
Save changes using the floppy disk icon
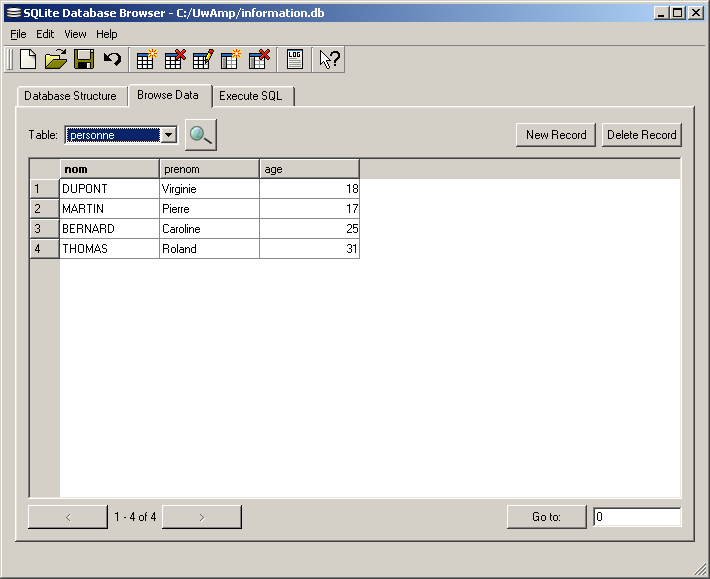[x=84, y=59]
